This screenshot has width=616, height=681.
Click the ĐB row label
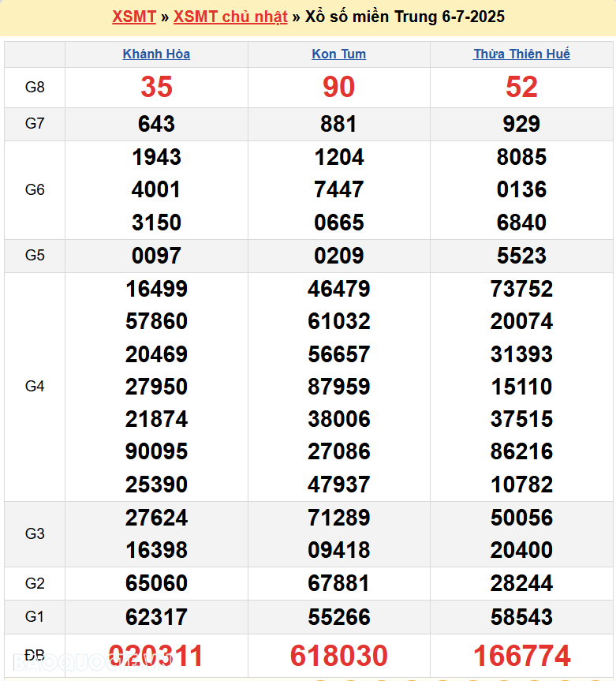(x=35, y=656)
